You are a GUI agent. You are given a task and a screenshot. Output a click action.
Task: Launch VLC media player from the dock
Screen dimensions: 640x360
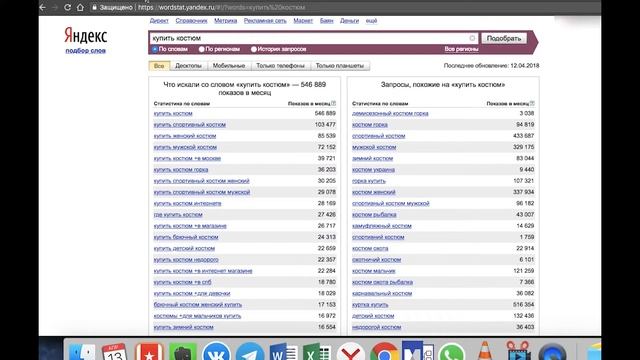click(484, 351)
